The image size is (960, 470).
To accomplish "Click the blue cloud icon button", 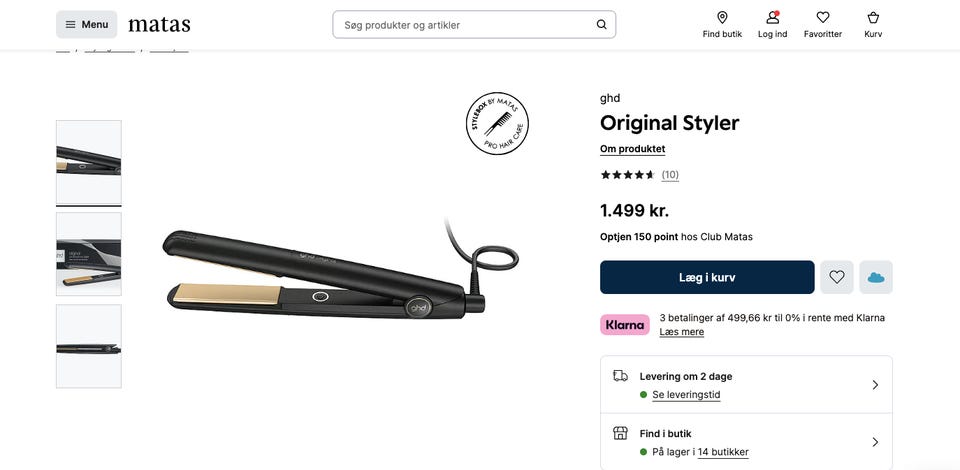I will pos(876,277).
